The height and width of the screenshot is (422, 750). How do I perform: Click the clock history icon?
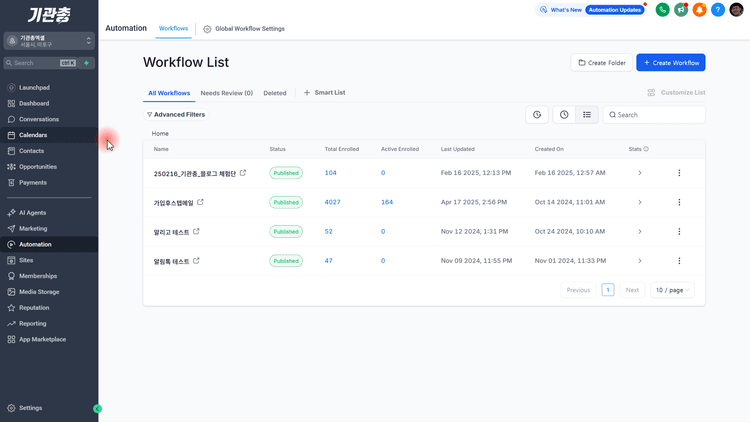(564, 115)
